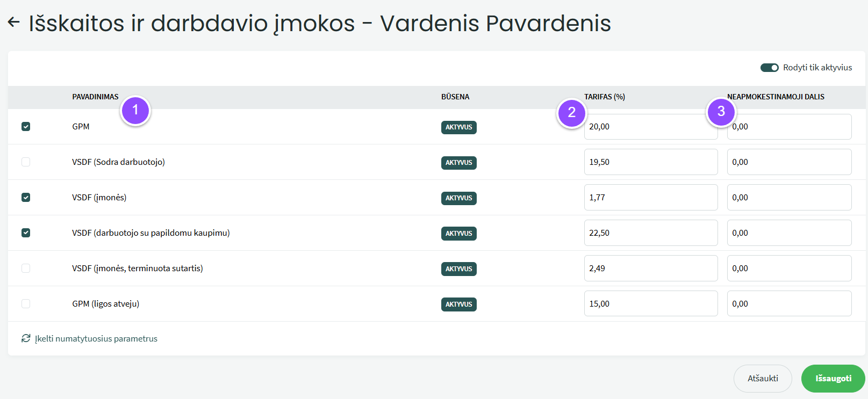Focus tariff field with value 1,77
Image resolution: width=868 pixels, height=399 pixels.
[x=650, y=198]
